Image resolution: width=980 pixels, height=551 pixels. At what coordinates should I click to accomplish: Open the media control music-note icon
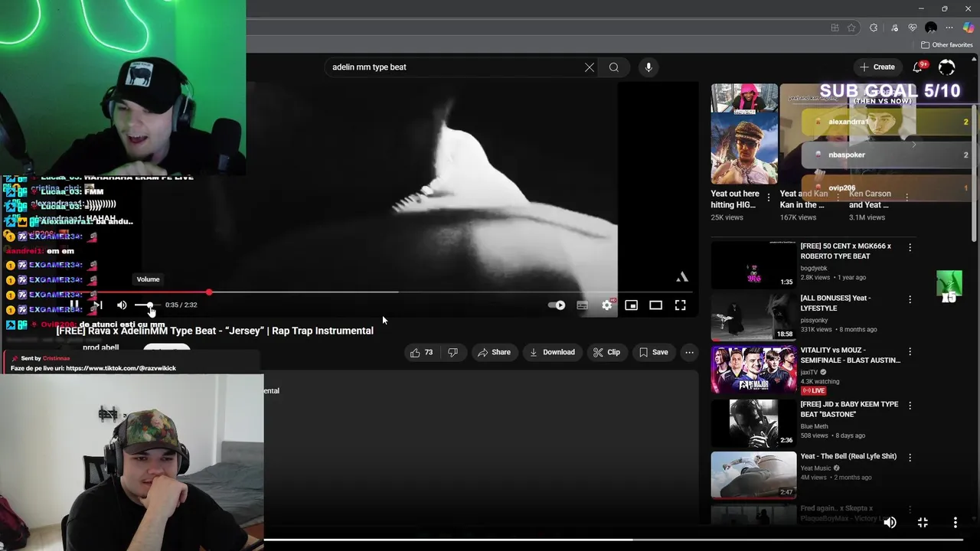pyautogui.click(x=894, y=28)
